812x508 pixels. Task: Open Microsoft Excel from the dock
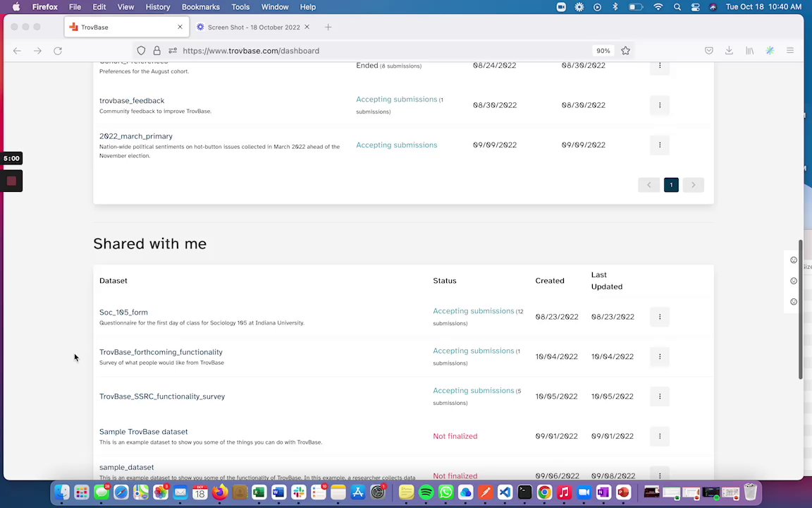point(259,492)
